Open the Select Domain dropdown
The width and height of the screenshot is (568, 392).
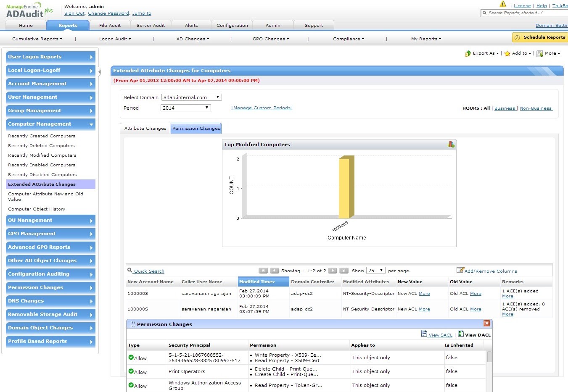click(x=192, y=97)
